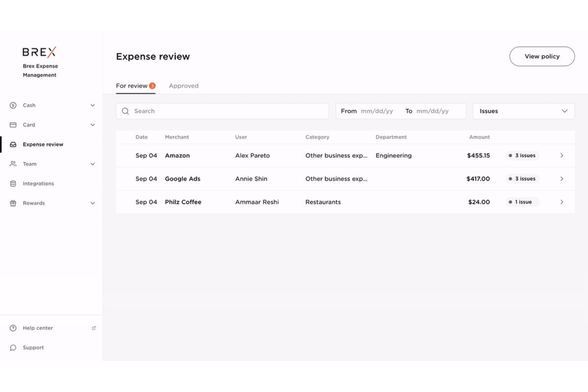Screen dimensions: 588x392
Task: Click the 3 issues badge for Amazon
Action: [x=522, y=156]
